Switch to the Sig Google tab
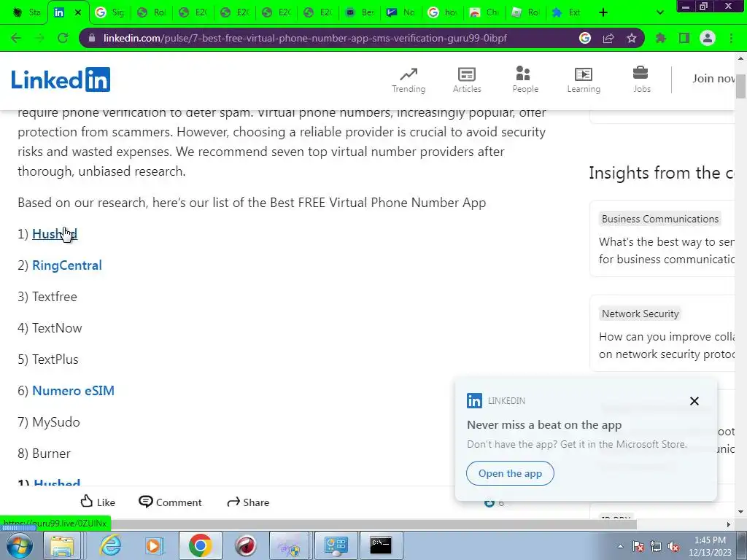The width and height of the screenshot is (747, 560). 110,12
